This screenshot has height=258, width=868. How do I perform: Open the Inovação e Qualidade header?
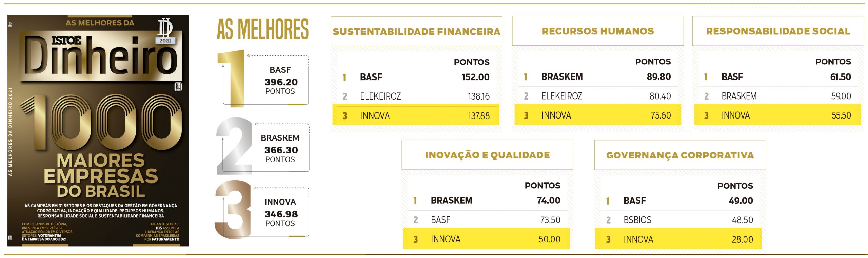coord(487,155)
